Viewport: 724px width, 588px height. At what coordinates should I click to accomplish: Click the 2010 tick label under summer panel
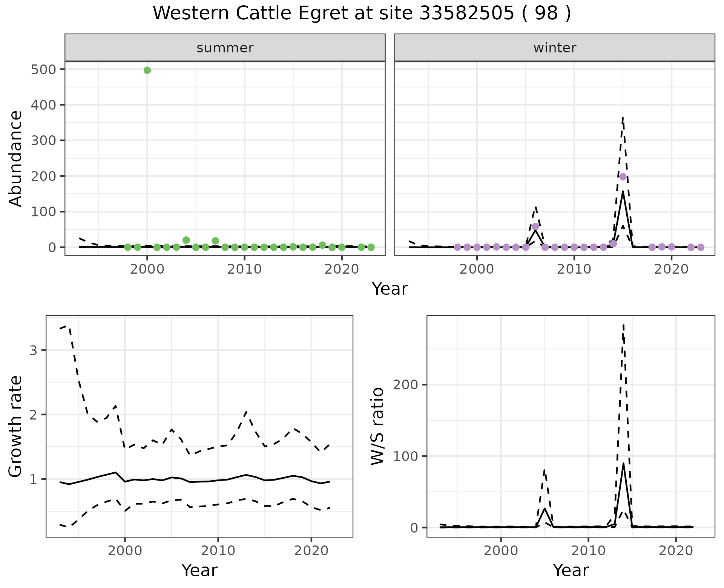click(244, 269)
